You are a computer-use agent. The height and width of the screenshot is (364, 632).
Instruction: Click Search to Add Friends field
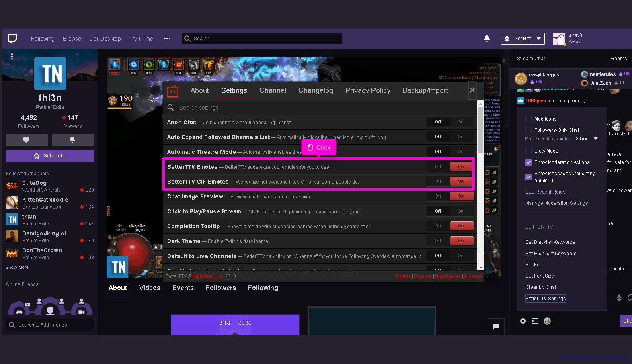point(50,325)
